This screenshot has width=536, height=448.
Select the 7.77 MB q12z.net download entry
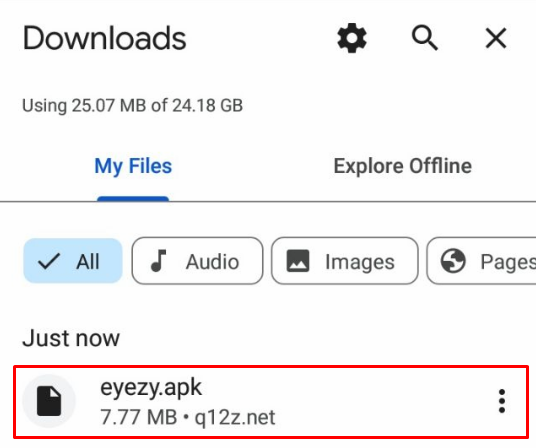[x=271, y=402]
